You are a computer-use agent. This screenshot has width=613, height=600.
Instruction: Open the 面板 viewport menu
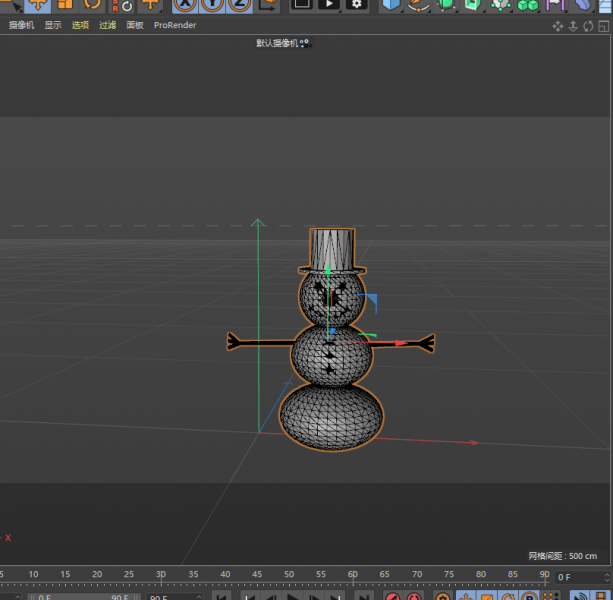135,25
